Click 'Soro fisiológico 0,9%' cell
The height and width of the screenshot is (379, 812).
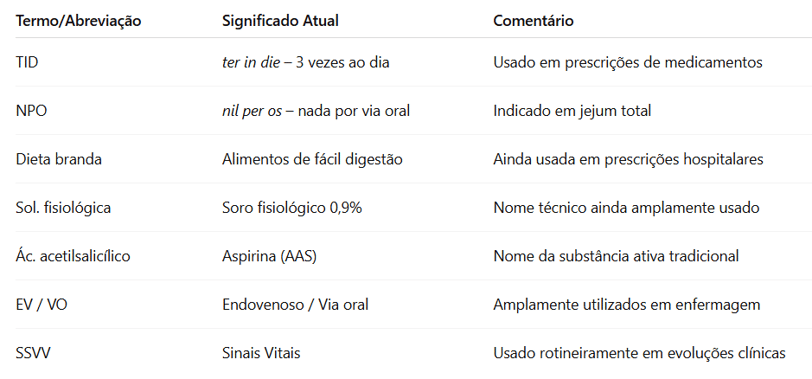[x=292, y=208]
